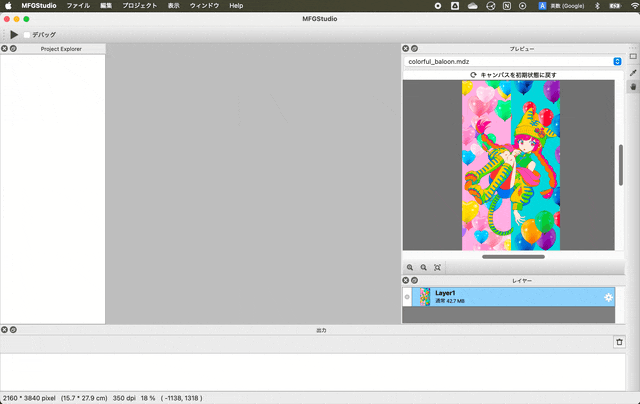Click キャンバスを初期状態に戻す button
The height and width of the screenshot is (404, 640).
pyautogui.click(x=512, y=75)
